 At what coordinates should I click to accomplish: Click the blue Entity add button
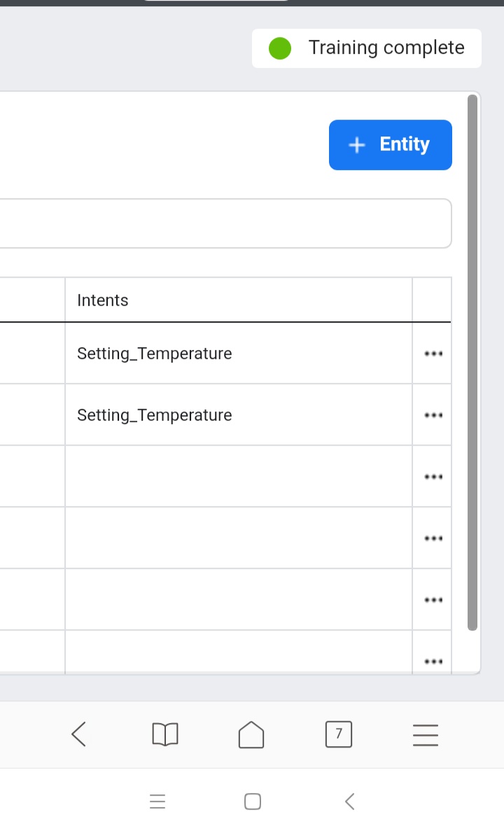390,145
